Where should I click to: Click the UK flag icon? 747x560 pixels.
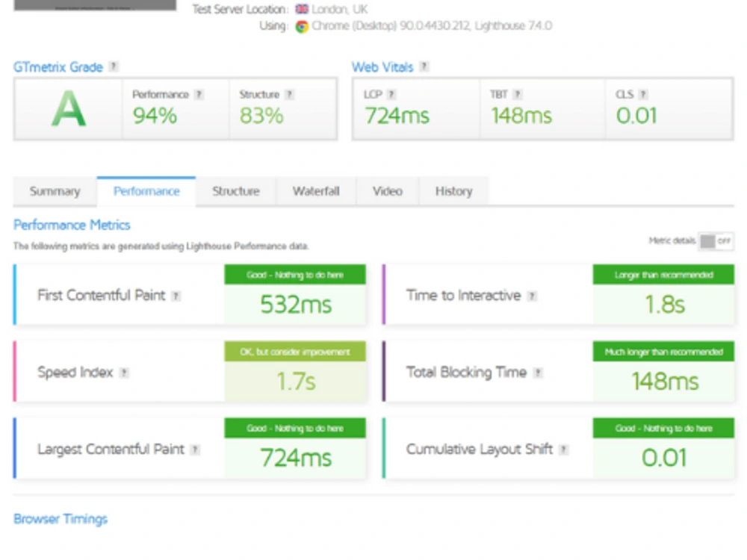(302, 9)
